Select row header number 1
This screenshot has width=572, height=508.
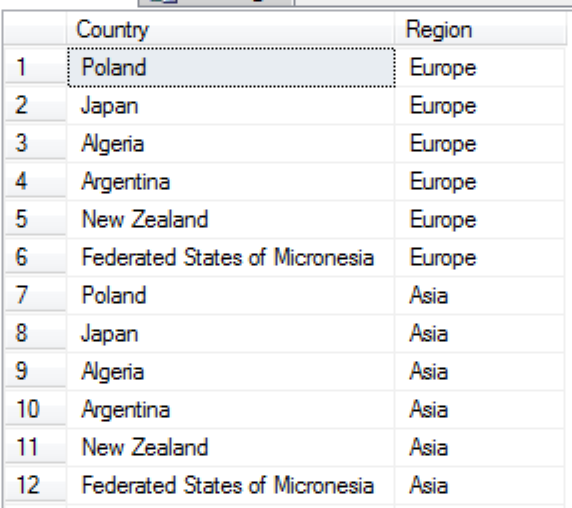tap(35, 67)
